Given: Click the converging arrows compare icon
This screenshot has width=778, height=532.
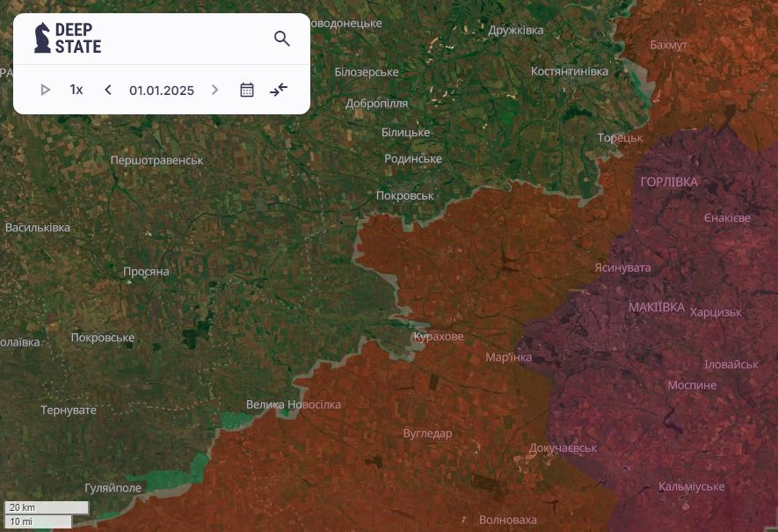Looking at the screenshot, I should [279, 90].
